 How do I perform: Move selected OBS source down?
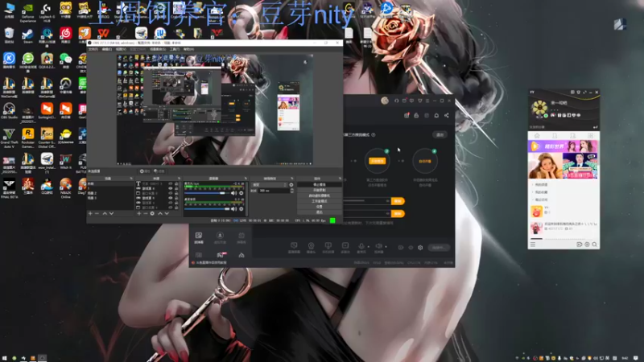pyautogui.click(x=167, y=213)
